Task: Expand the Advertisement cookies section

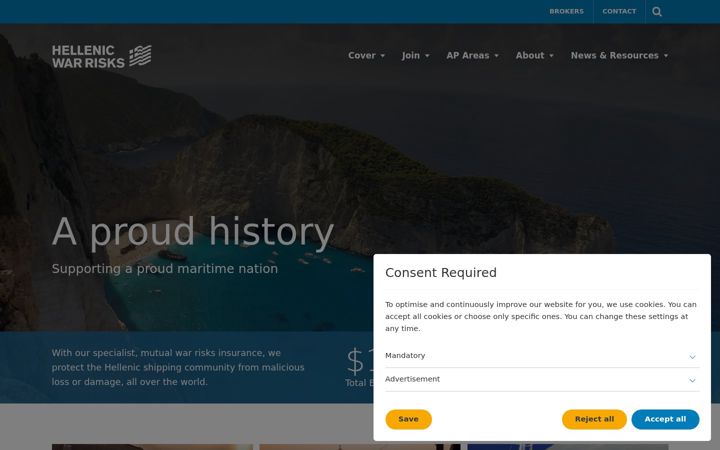Action: (542, 379)
